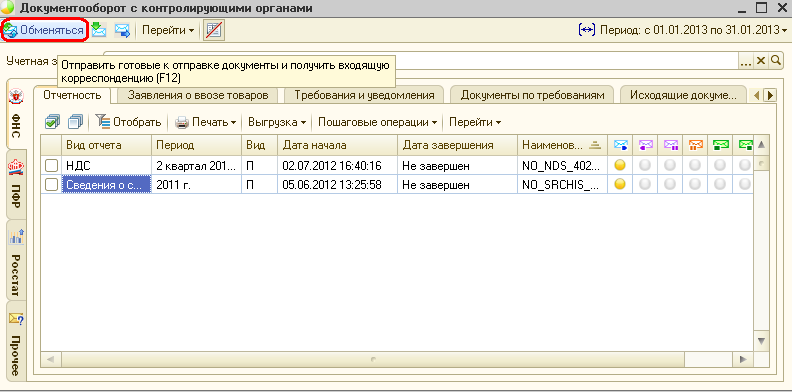Open the table toolbar Перейти dropdown
This screenshot has height=392, width=792.
(475, 122)
